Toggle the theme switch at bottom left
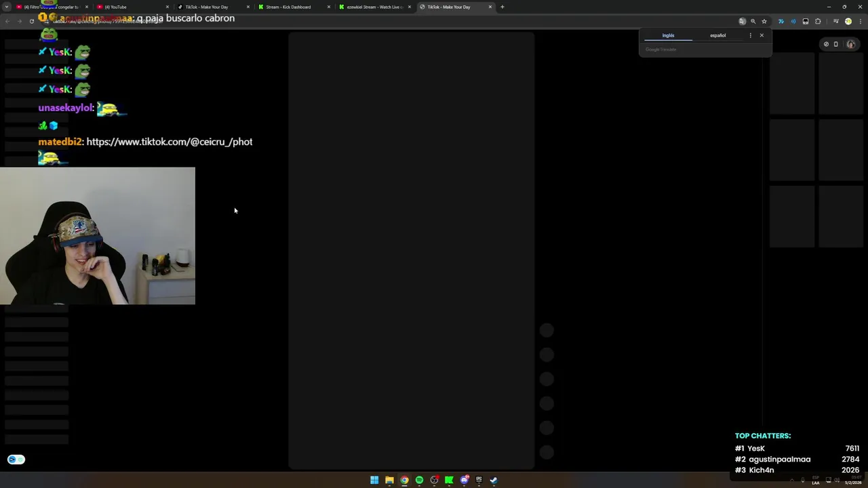 click(16, 460)
